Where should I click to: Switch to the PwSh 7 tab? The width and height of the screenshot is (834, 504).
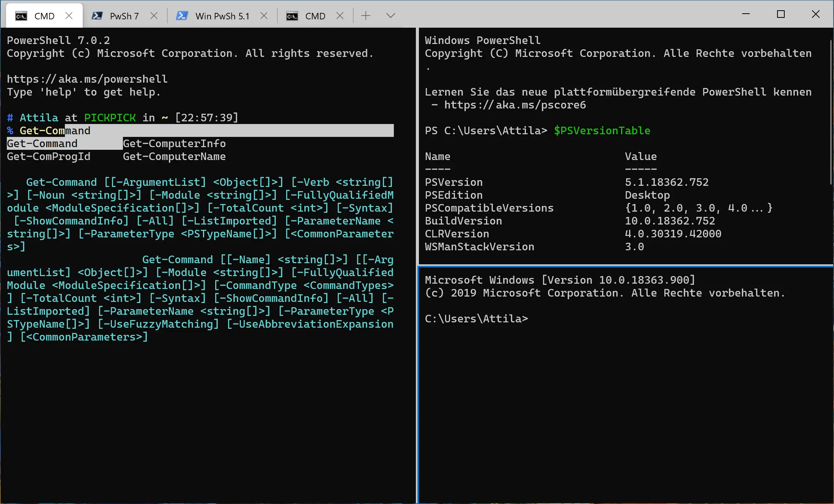pyautogui.click(x=123, y=16)
